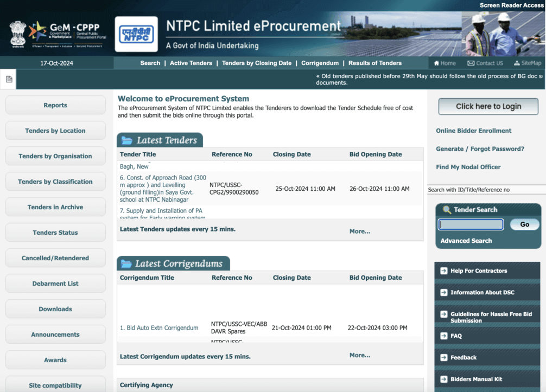Image resolution: width=546 pixels, height=392 pixels.
Task: Click inside the Tender Search text field
Action: 470,224
